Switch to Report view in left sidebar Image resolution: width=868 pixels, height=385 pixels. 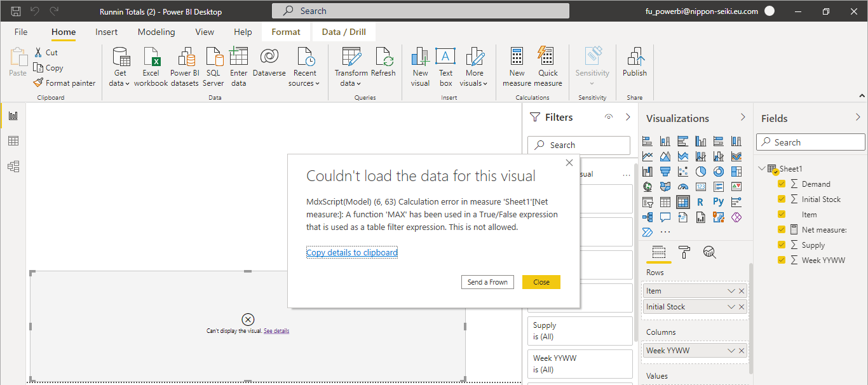coord(13,116)
